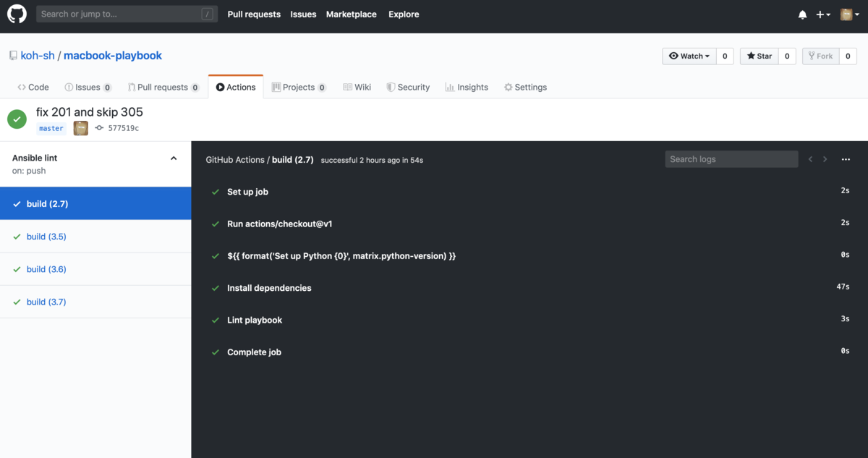Click the 47s duration value

coord(843,287)
